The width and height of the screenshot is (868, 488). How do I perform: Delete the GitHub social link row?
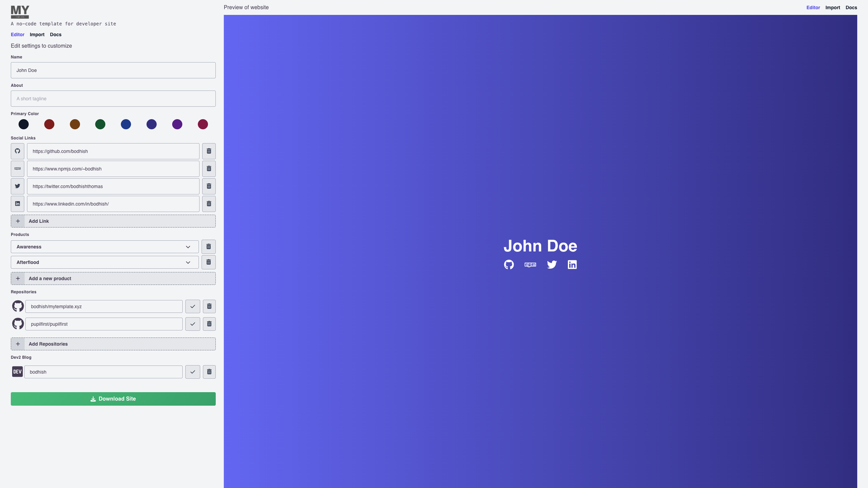209,151
